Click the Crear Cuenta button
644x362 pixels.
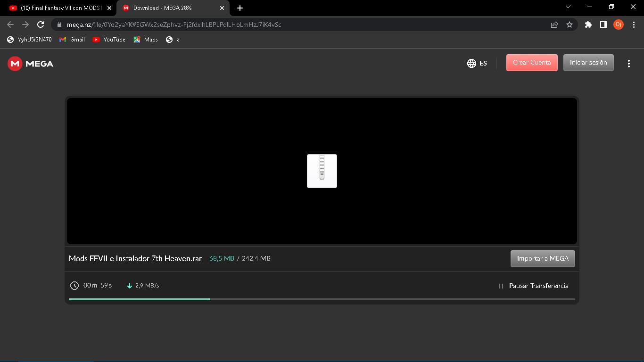(x=531, y=63)
